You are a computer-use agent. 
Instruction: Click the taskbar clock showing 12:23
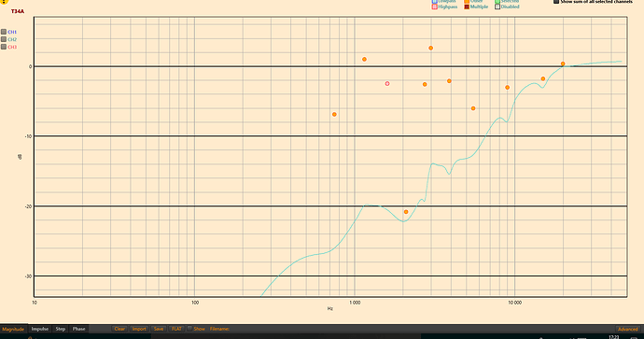[x=614, y=337]
